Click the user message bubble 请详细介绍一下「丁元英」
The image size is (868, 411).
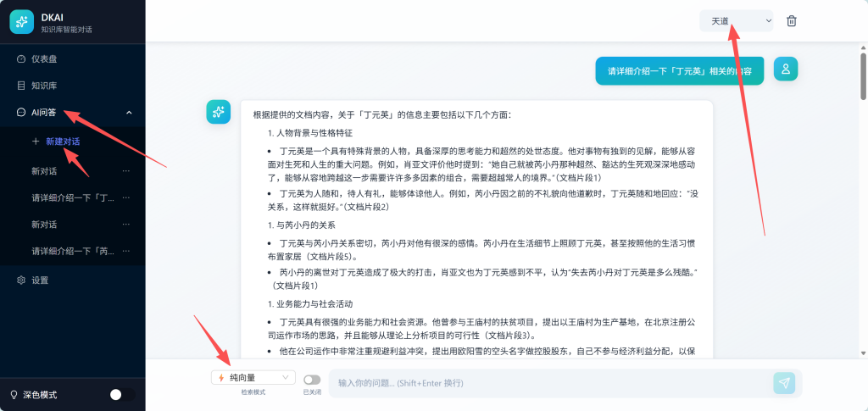point(679,71)
